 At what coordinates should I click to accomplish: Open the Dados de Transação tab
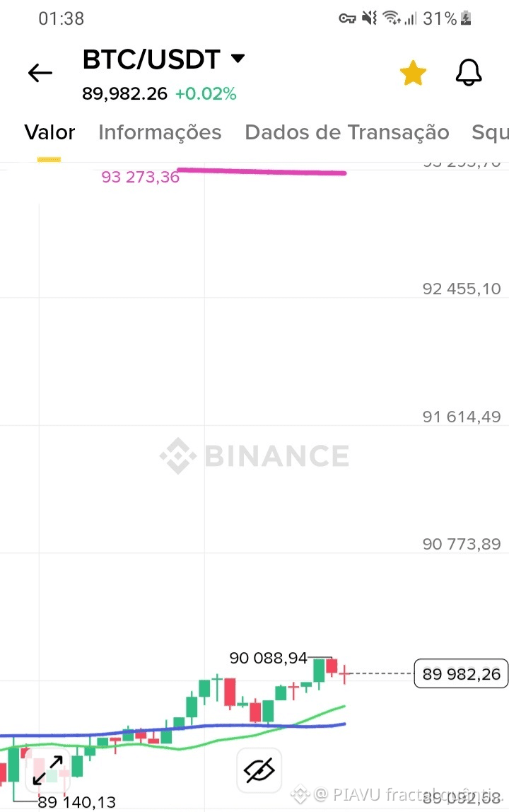346,132
